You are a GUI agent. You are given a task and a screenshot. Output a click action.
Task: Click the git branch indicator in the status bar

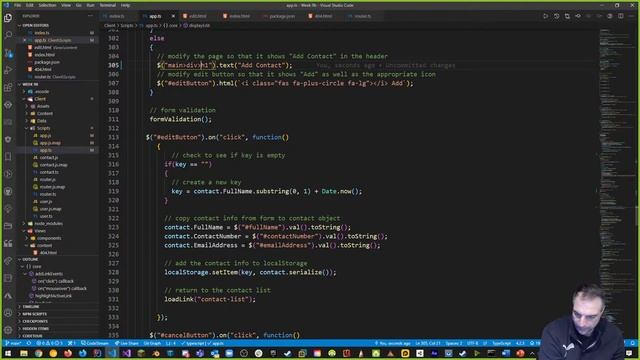coord(13,343)
